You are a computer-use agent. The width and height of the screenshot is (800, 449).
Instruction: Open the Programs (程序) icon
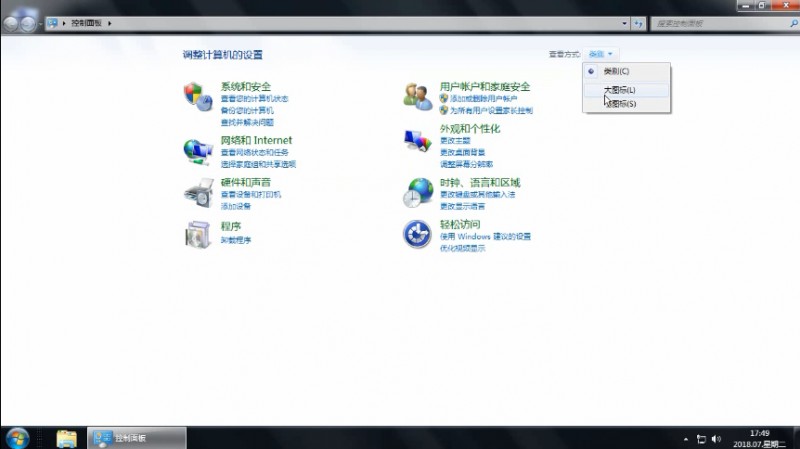click(198, 234)
